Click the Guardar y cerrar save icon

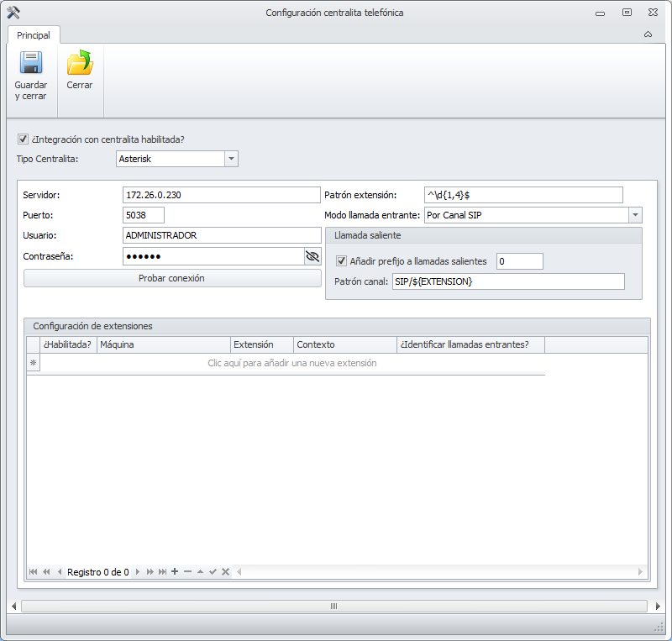tap(30, 64)
